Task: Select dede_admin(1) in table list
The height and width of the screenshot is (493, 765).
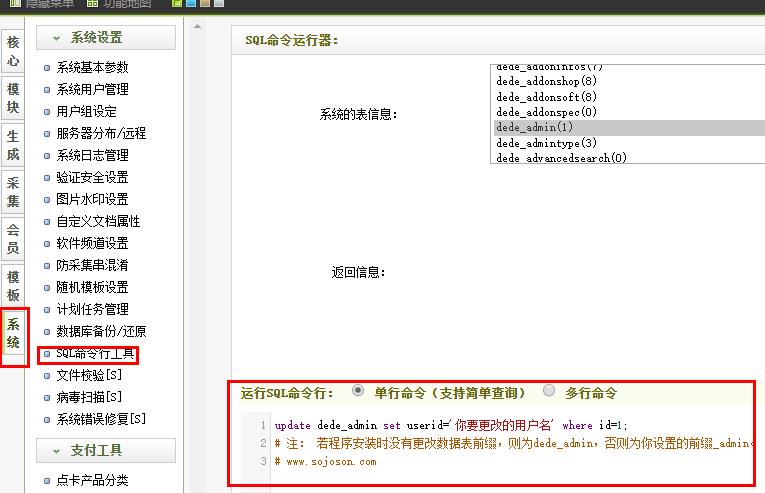Action: (x=629, y=127)
